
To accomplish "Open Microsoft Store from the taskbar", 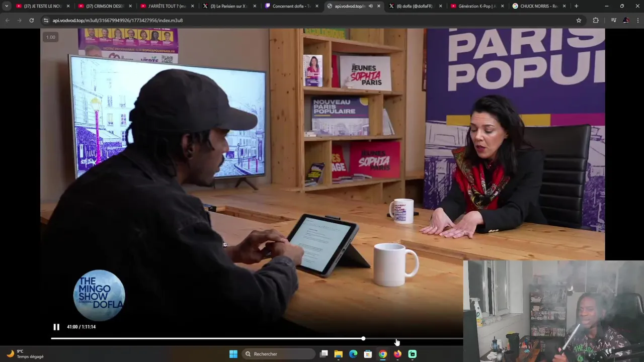I will (368, 354).
